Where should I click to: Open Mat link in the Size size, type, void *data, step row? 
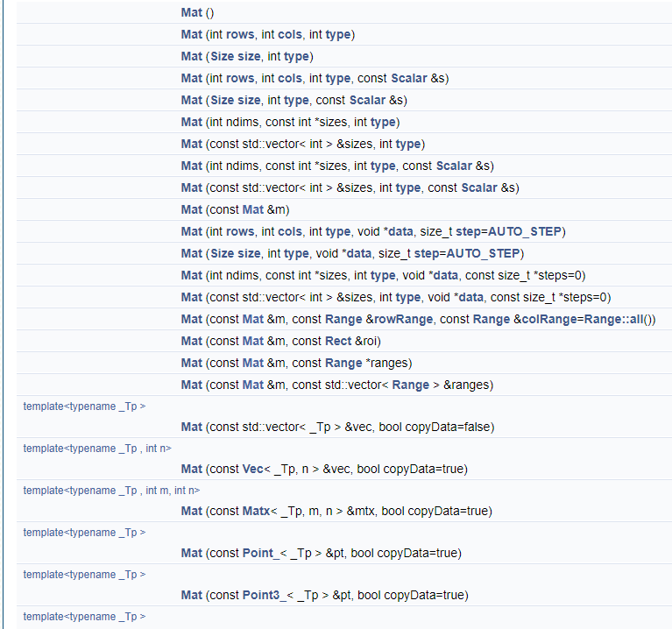191,253
